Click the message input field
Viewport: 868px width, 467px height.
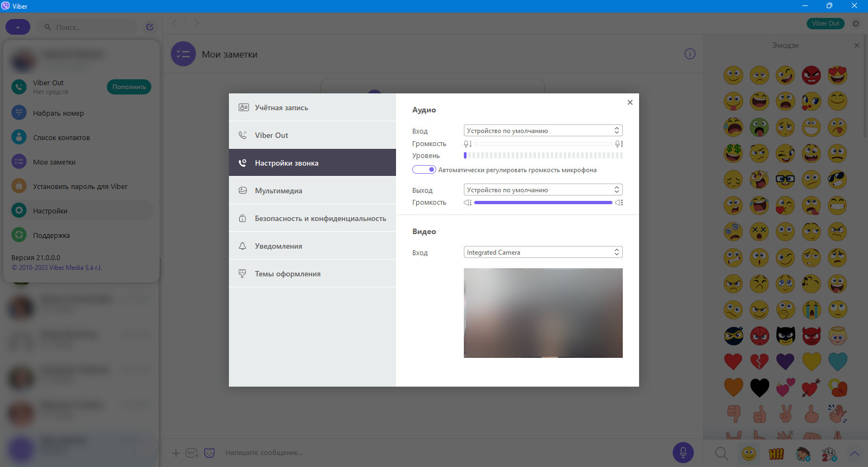(x=445, y=453)
